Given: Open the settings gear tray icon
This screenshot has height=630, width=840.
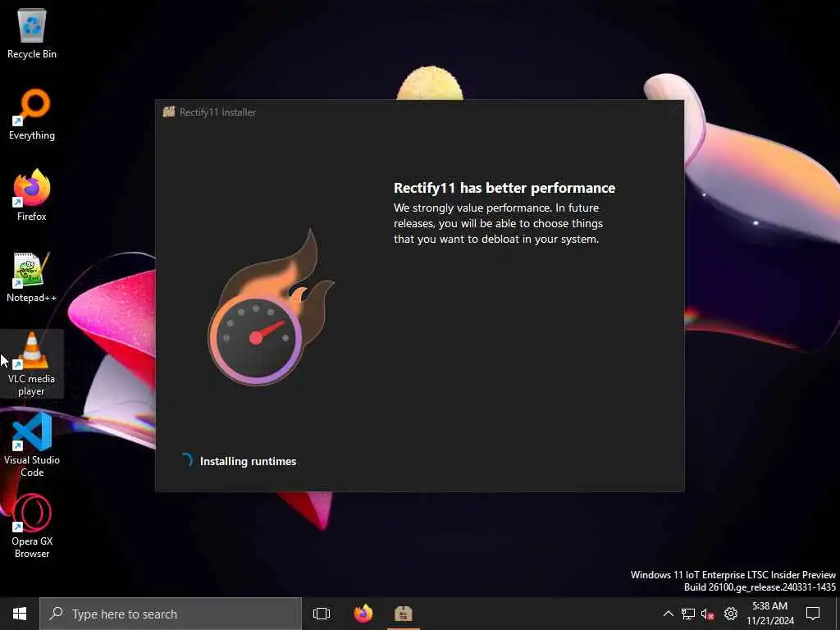Looking at the screenshot, I should click(x=731, y=614).
